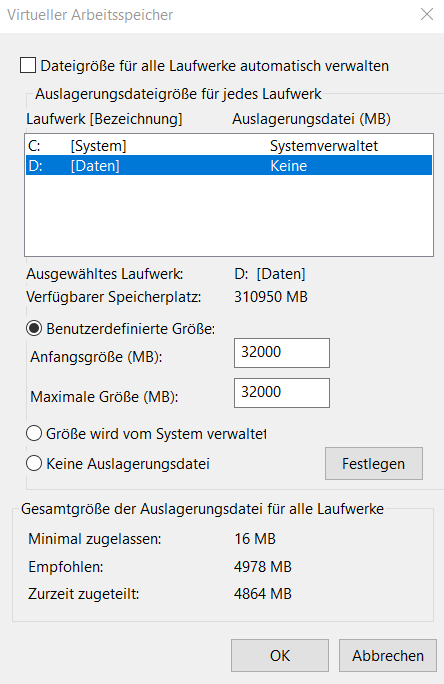The image size is (444, 684).
Task: Enable automatic file size management for all drives
Action: click(28, 66)
